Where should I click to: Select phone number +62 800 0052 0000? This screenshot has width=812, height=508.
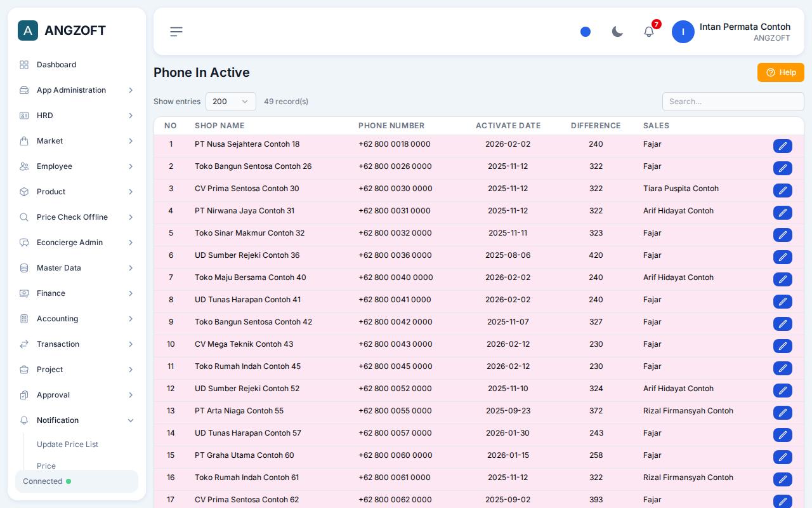click(395, 389)
